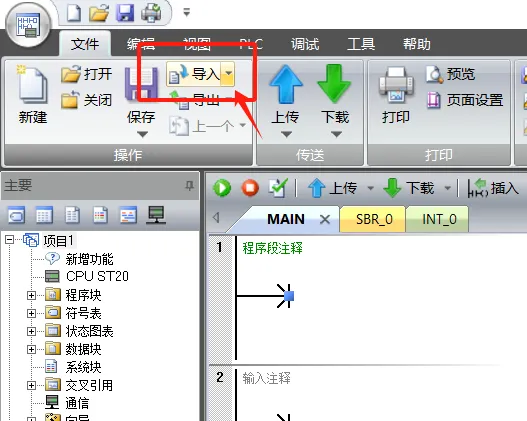Switch to the INT_0 tab
The image size is (527, 421).
coord(438,219)
